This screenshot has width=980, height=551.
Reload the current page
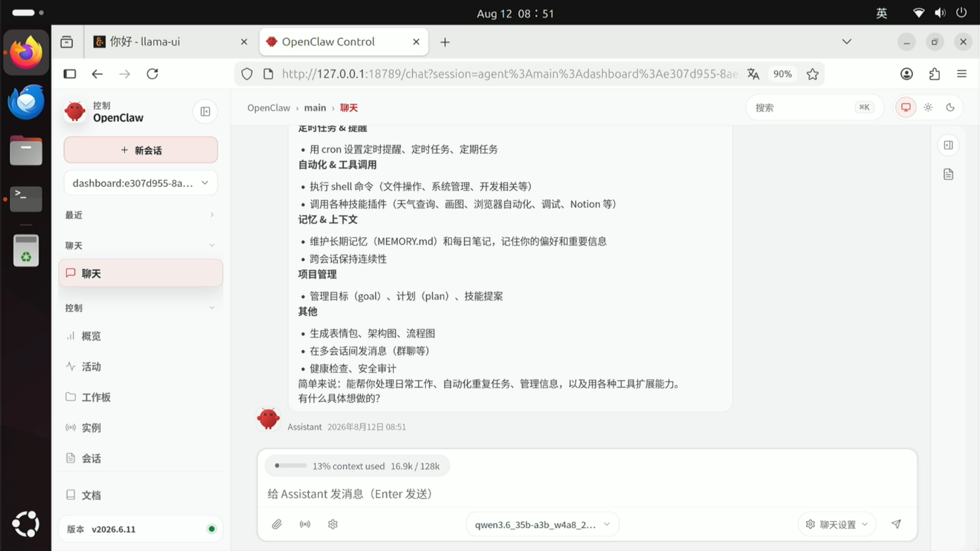pyautogui.click(x=152, y=74)
